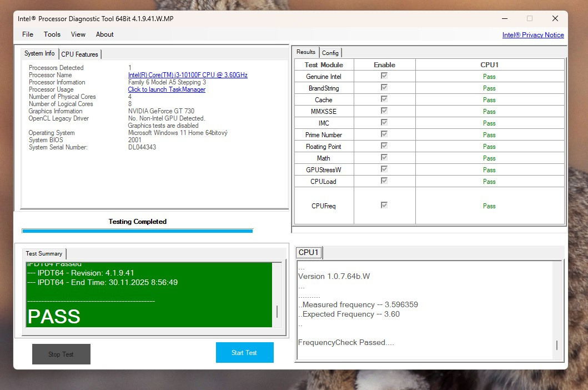This screenshot has width=588, height=390.
Task: Disable the GPUStressW test module
Action: [384, 169]
